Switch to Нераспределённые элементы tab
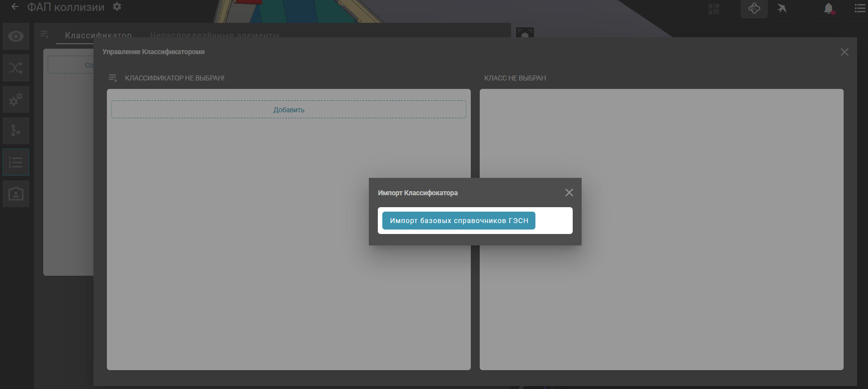Viewport: 868px width, 389px height. click(215, 35)
